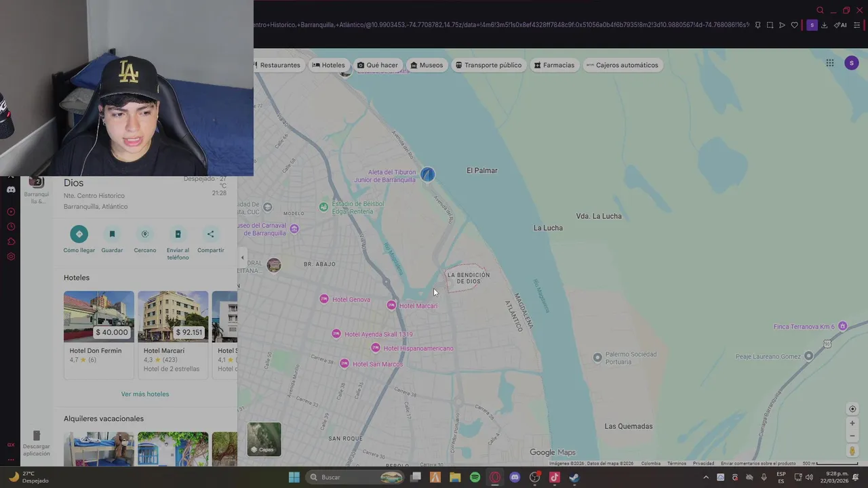Image resolution: width=868 pixels, height=488 pixels.
Task: Click the Términos footer link
Action: tap(677, 464)
